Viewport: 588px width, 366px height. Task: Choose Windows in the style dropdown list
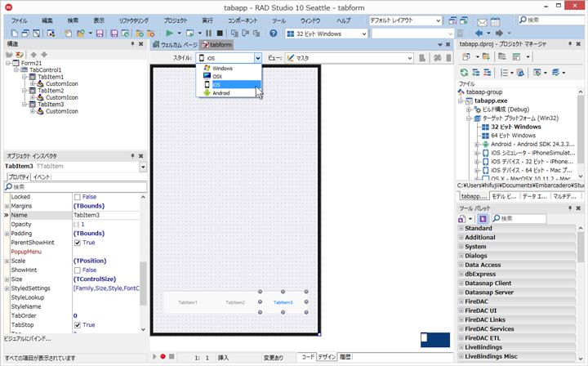[229, 69]
